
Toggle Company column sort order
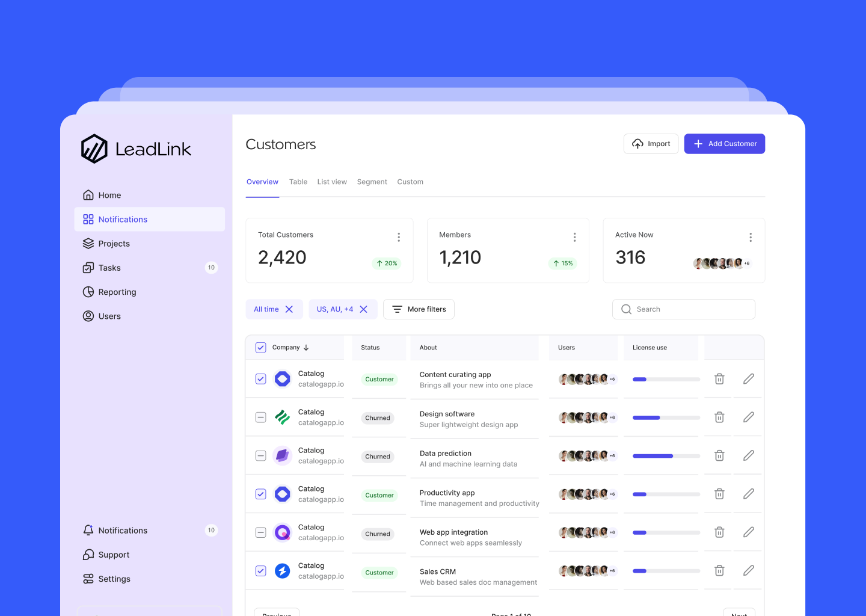306,347
